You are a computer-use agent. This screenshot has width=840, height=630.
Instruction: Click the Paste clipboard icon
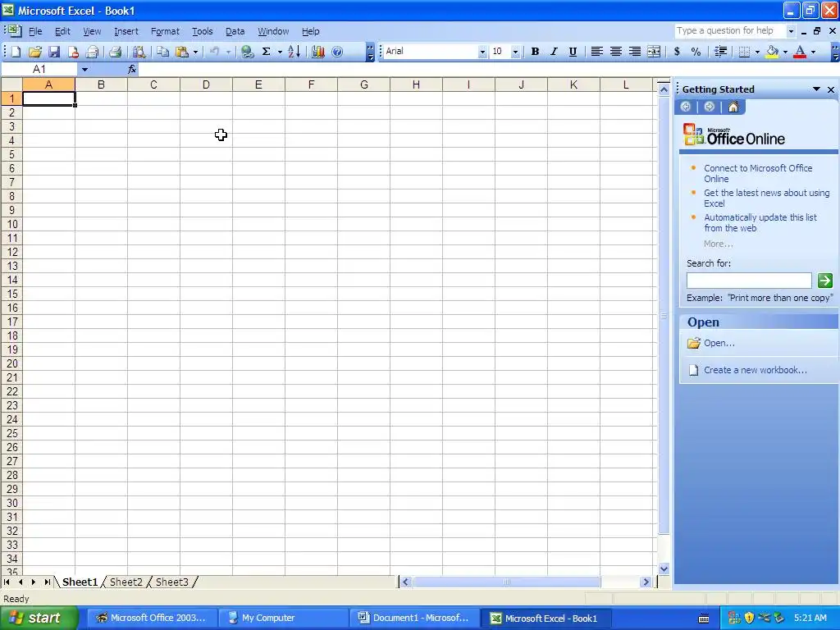(x=182, y=52)
